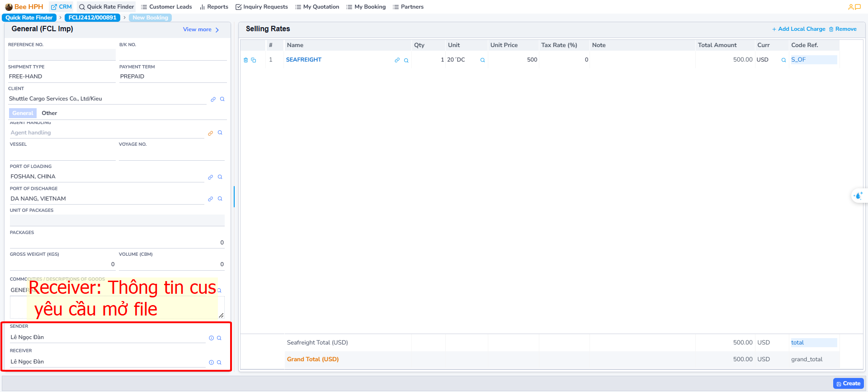Search Sender lookup
The height and width of the screenshot is (392, 868).
tap(219, 338)
